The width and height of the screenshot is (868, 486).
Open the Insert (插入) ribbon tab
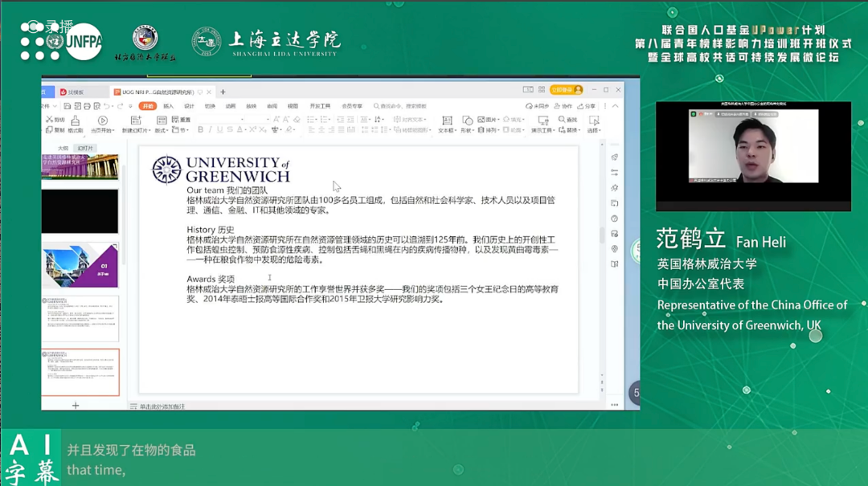tap(168, 106)
